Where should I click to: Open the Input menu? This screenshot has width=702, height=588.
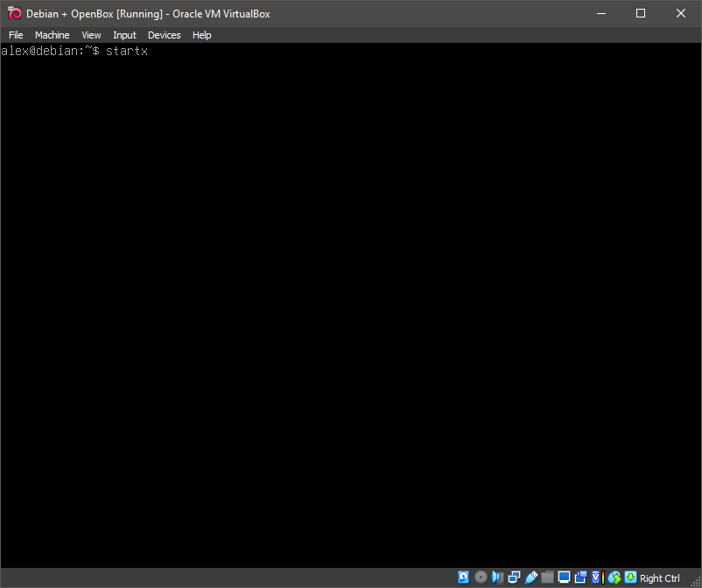[x=124, y=35]
